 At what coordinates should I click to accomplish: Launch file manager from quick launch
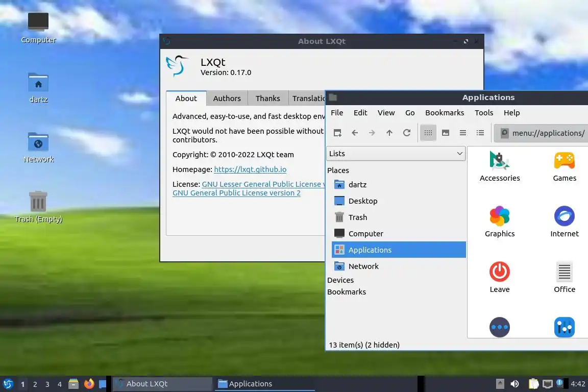pos(73,384)
